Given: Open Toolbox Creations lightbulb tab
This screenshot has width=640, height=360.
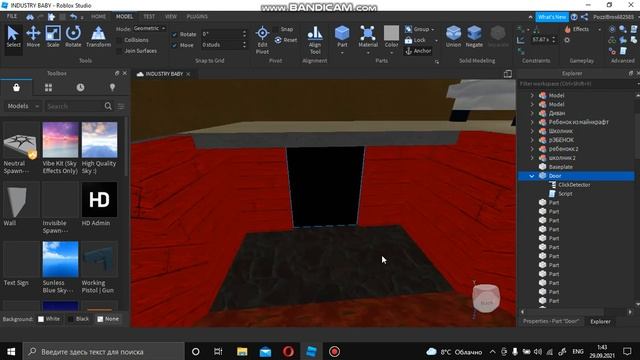Looking at the screenshot, I should pos(112,87).
